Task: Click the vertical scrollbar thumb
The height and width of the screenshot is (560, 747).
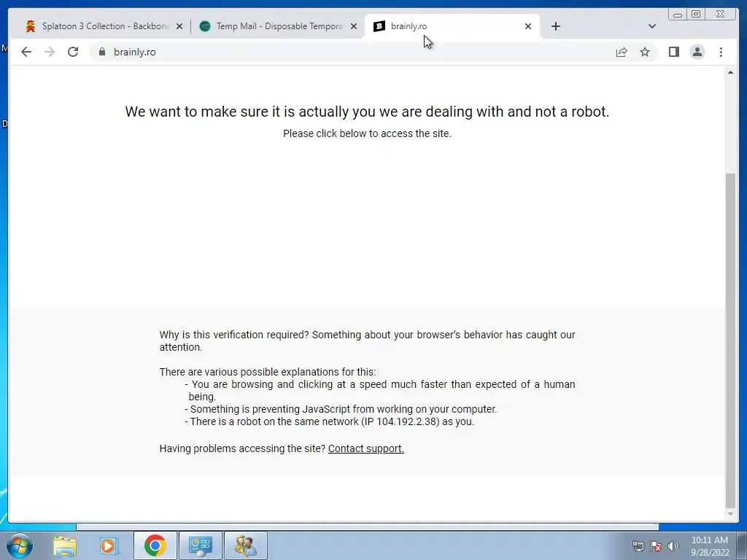Action: pyautogui.click(x=730, y=340)
